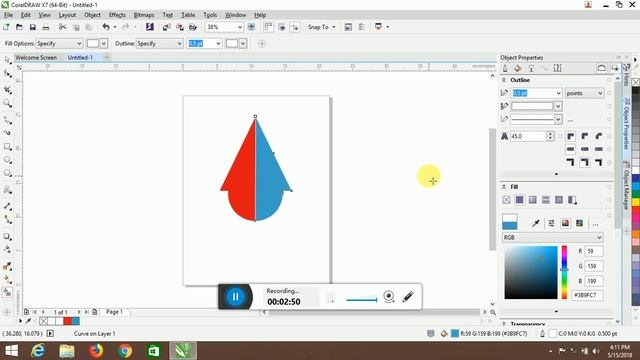The height and width of the screenshot is (360, 640).
Task: Click the recorder webcam button
Action: point(389,297)
